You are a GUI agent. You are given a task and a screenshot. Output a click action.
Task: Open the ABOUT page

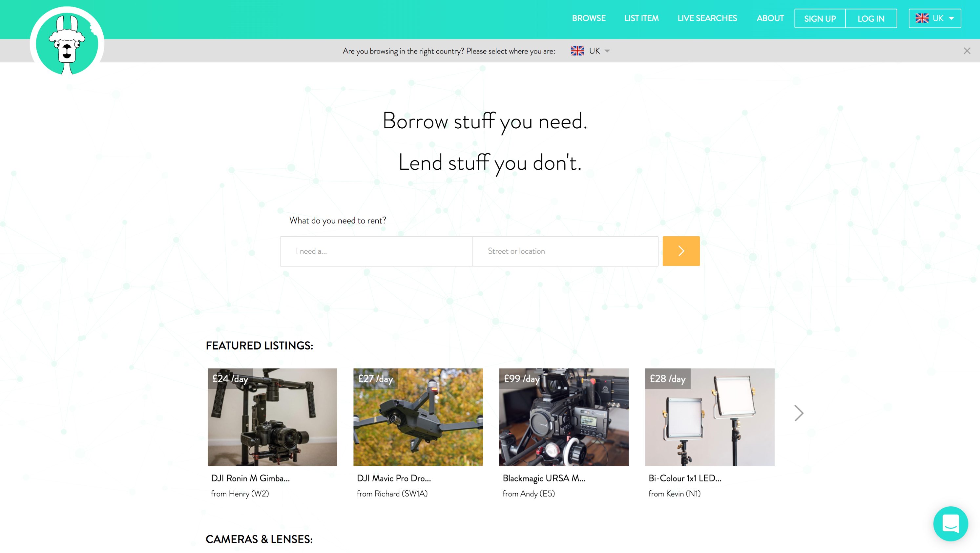770,18
